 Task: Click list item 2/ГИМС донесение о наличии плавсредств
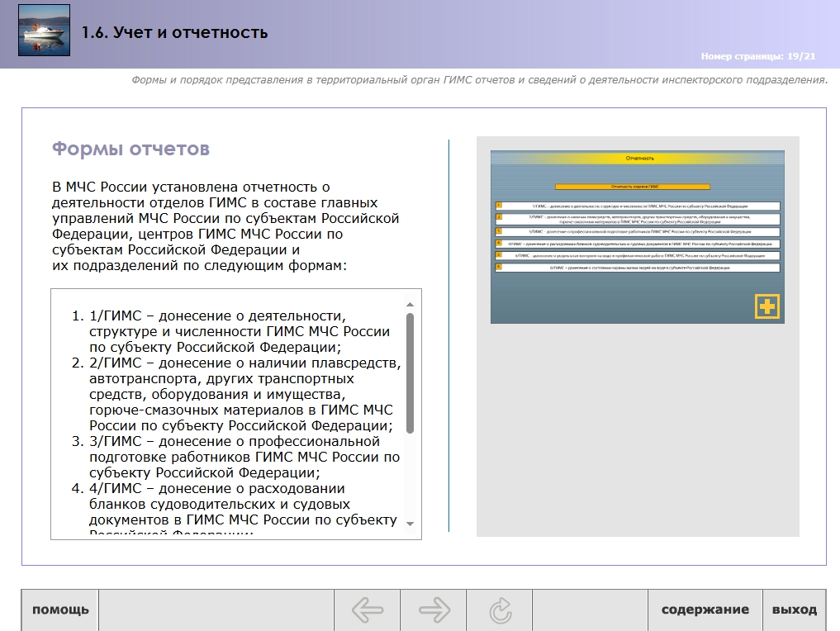point(235,394)
